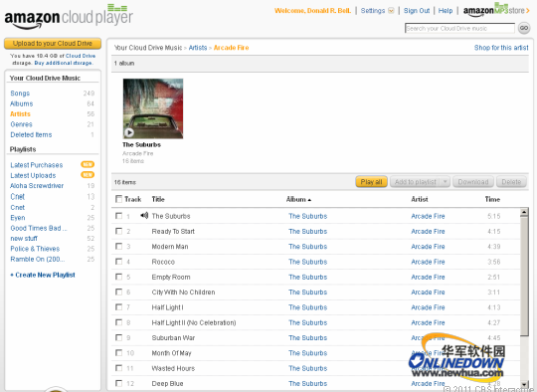Tick the select-all checkbox in Track header
The width and height of the screenshot is (537, 392).
tap(119, 199)
